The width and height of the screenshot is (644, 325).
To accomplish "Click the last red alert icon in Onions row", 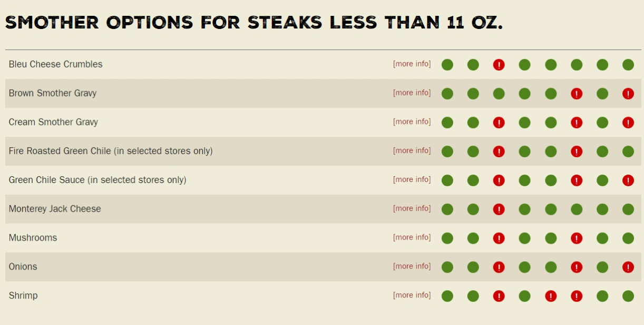I will tap(628, 267).
